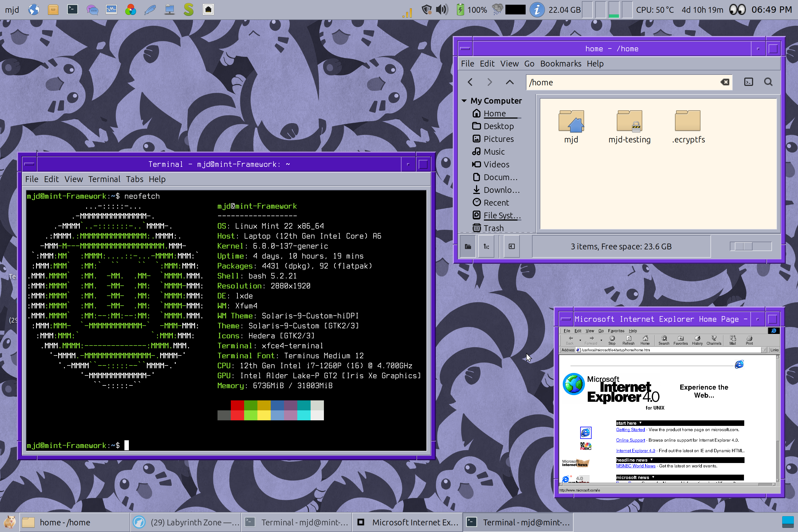
Task: Click the search icon in file manager
Action: tap(768, 82)
